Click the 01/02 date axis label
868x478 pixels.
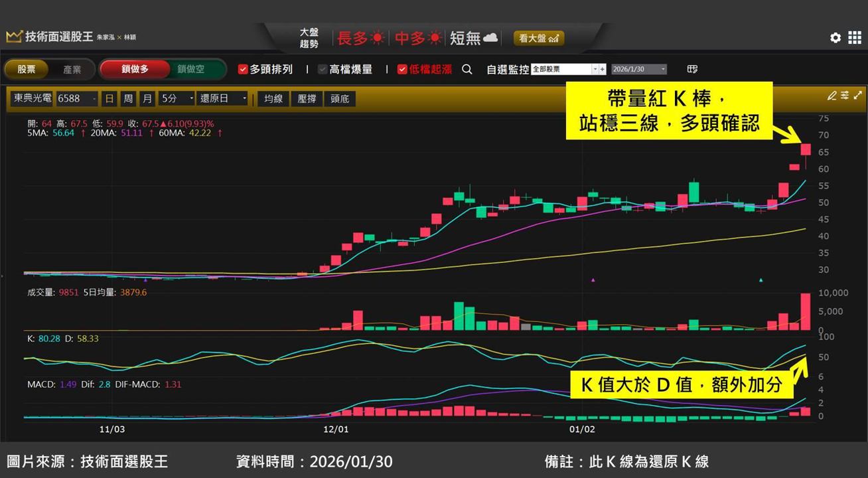tap(582, 430)
